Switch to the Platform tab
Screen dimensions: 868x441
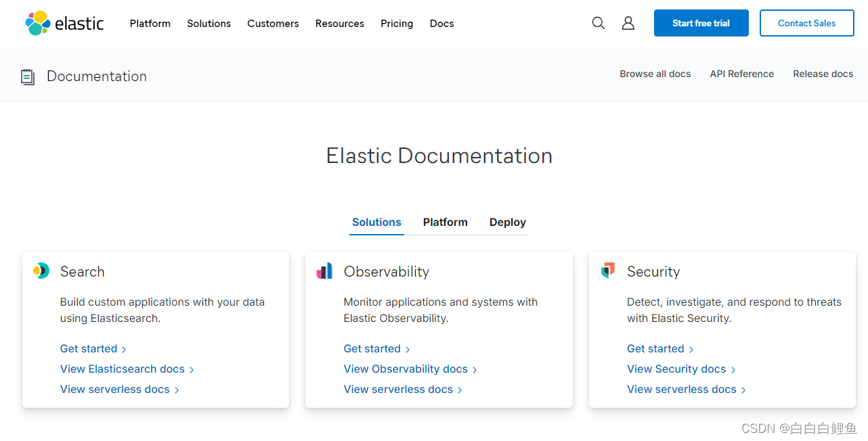[445, 222]
